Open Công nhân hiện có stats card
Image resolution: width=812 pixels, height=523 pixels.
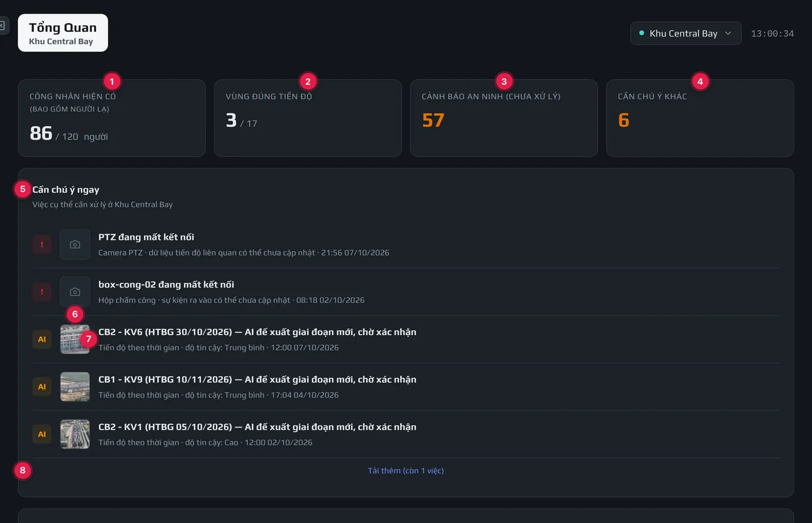(x=112, y=118)
